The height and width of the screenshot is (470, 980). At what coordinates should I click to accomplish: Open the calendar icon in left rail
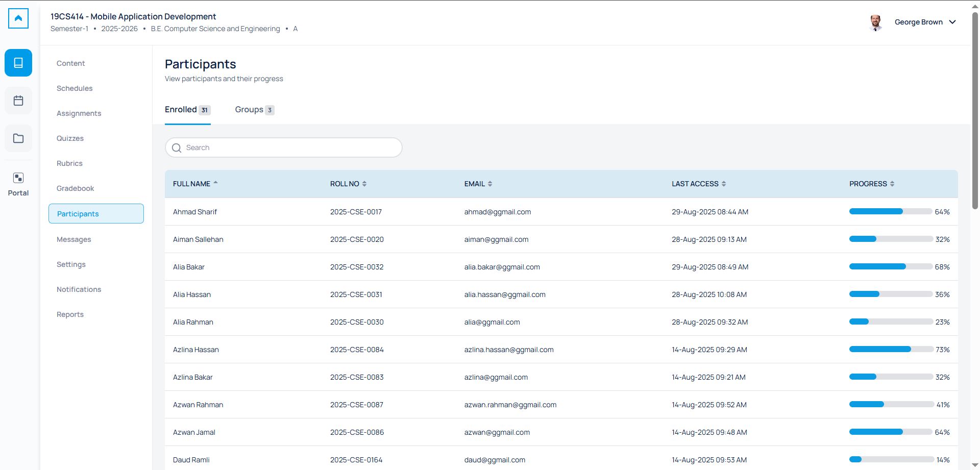18,101
